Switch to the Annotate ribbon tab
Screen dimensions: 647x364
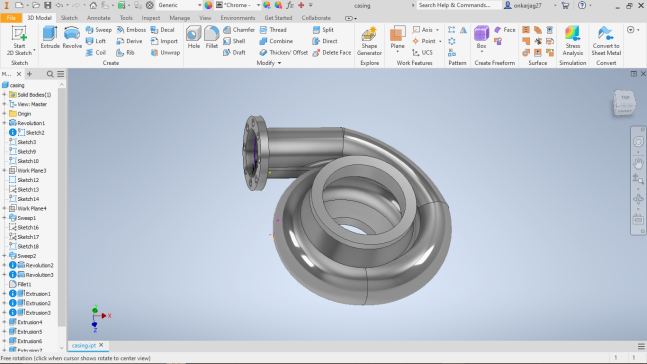(x=98, y=18)
